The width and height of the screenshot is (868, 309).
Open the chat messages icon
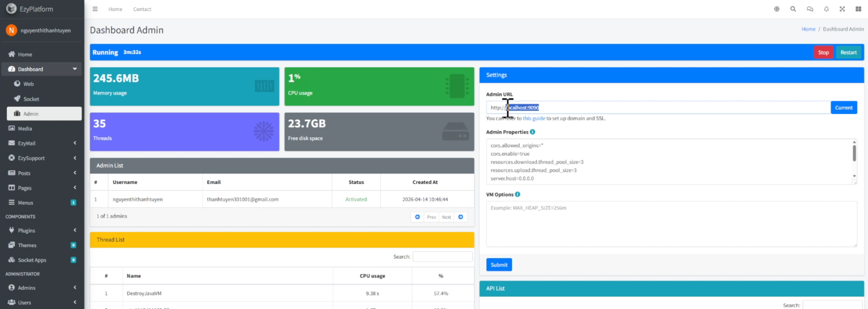(810, 9)
